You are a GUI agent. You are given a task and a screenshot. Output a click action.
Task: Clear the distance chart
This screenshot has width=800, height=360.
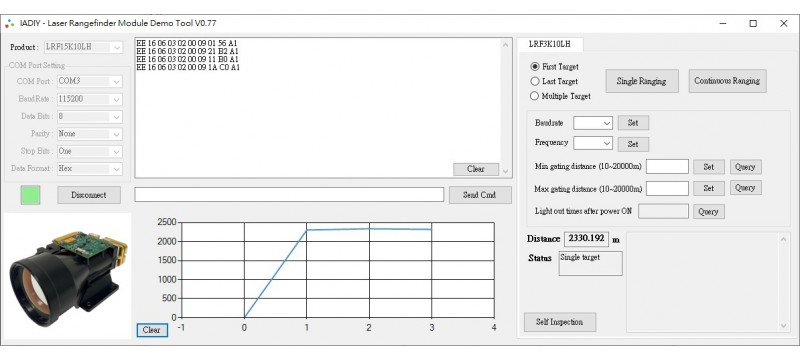point(152,330)
